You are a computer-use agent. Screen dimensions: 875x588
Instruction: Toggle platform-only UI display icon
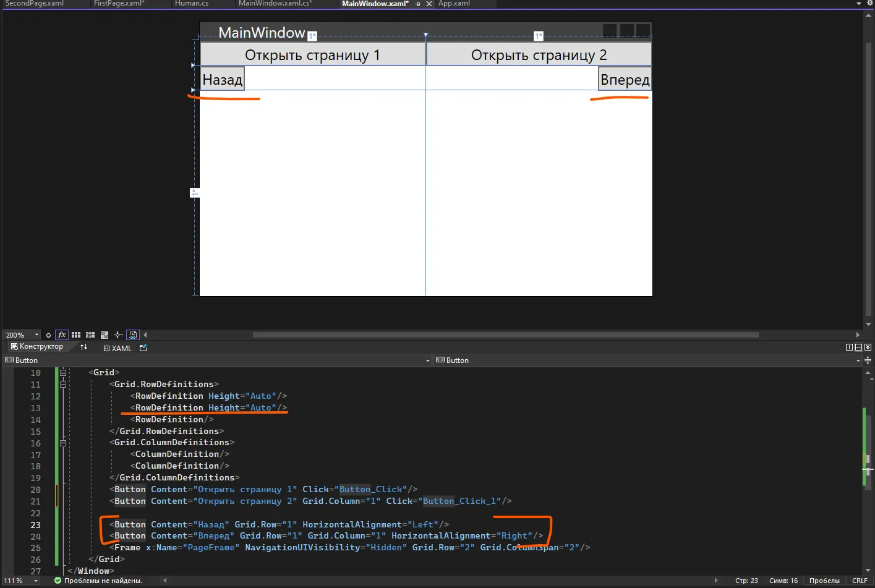click(x=133, y=334)
